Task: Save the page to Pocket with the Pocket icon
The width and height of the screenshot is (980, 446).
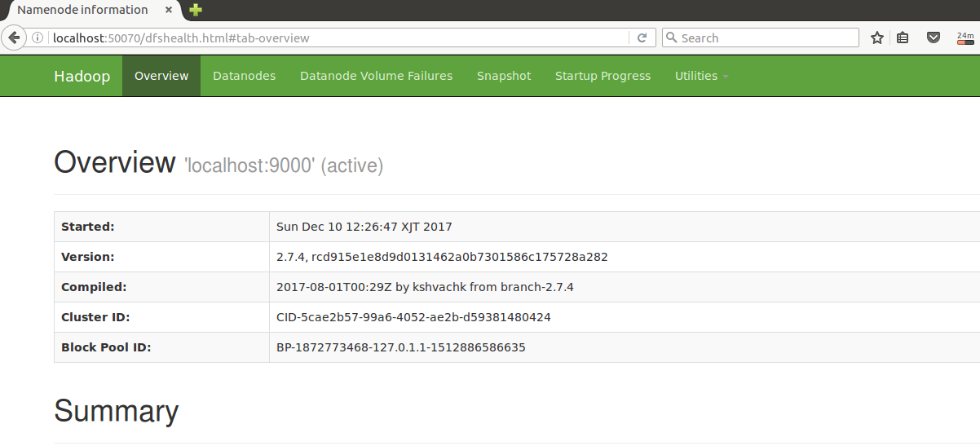Action: click(934, 38)
